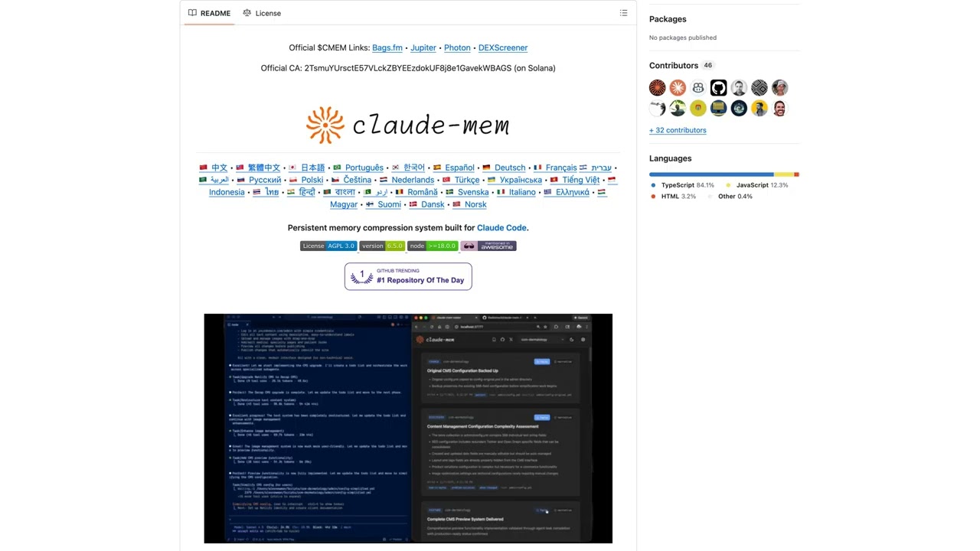Open the Română translation link
Viewport: 980px width, 551px height.
pos(416,192)
